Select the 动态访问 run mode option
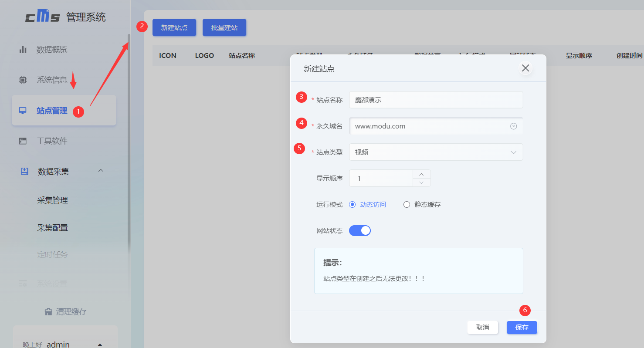 352,204
